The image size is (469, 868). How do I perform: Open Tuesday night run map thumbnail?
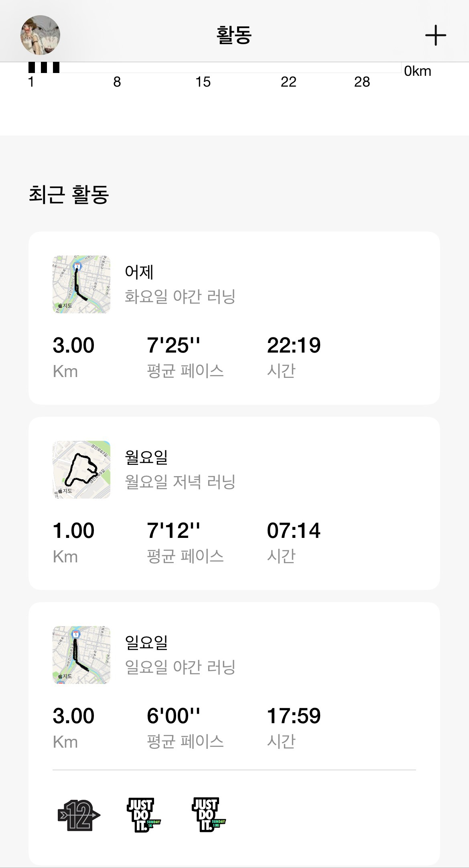coord(81,284)
